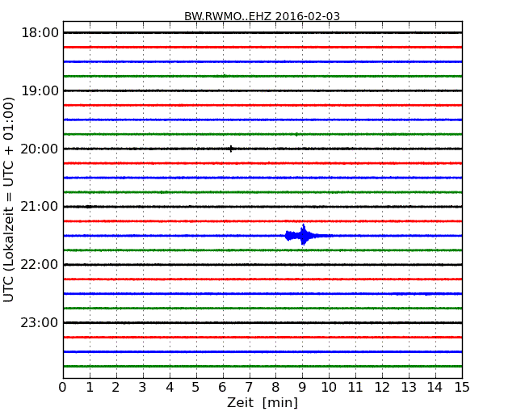This screenshot has height=420, width=525.
Task: Click the x-axis tick label 11
Action: 355,388
